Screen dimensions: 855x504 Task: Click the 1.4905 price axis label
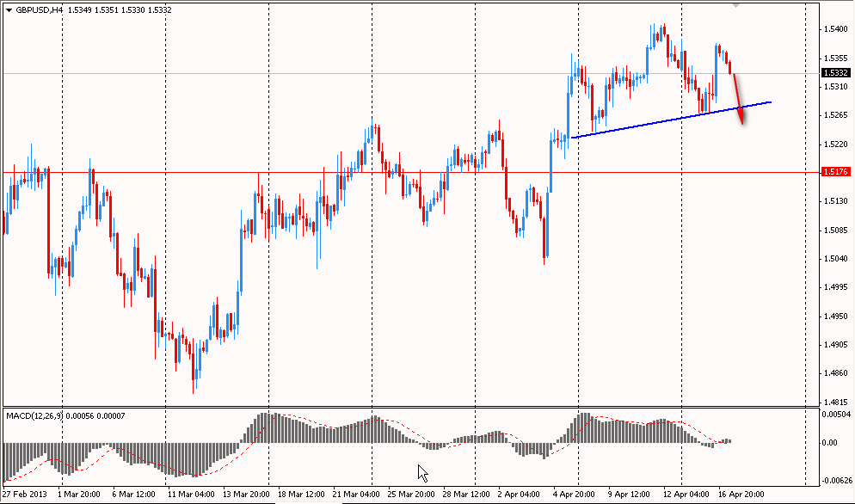point(836,345)
